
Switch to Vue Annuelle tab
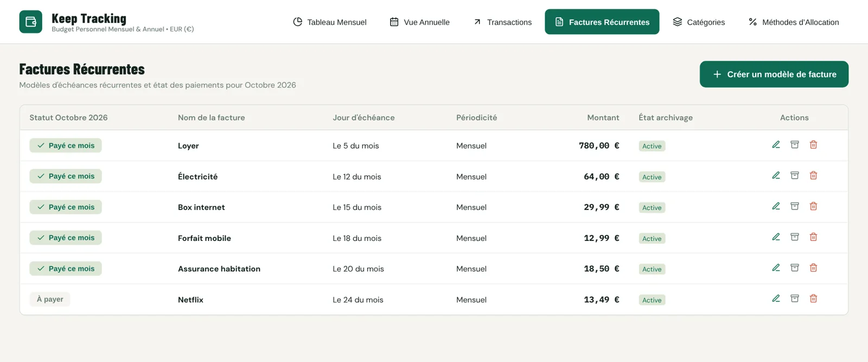(x=420, y=22)
